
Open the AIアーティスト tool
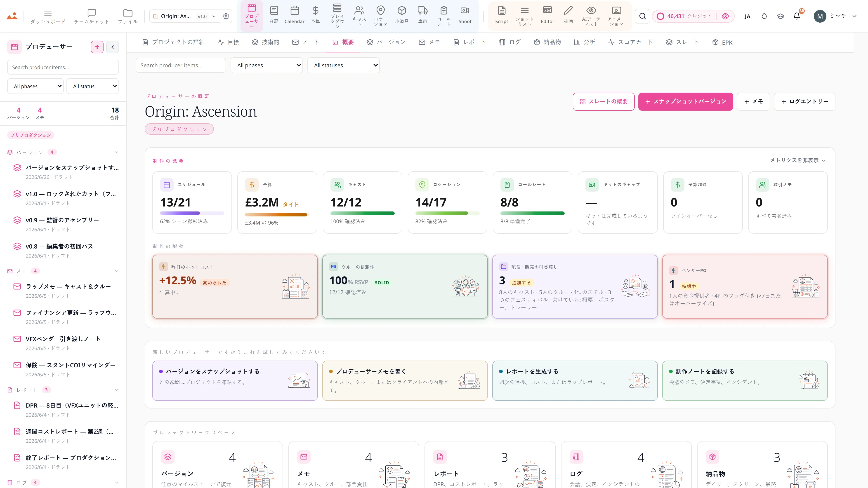tap(591, 16)
